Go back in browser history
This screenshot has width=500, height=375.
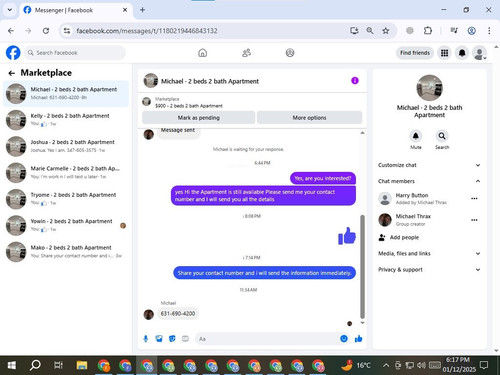coord(11,31)
